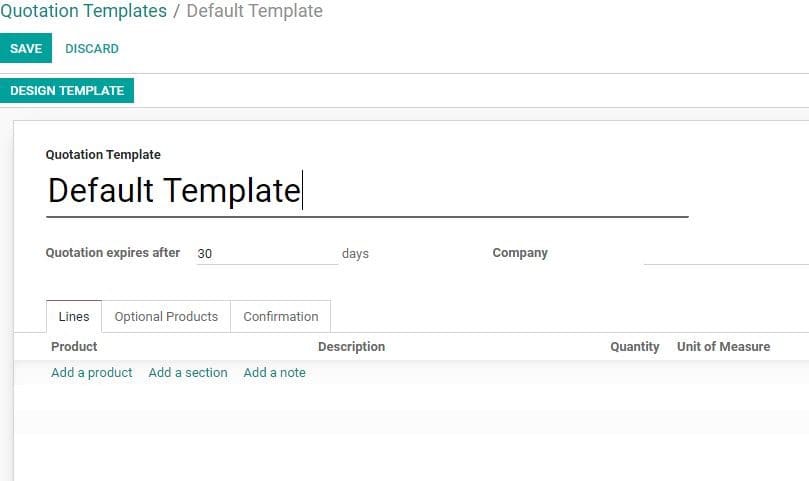Go back to Quotation Templates breadcrumb

[x=84, y=12]
